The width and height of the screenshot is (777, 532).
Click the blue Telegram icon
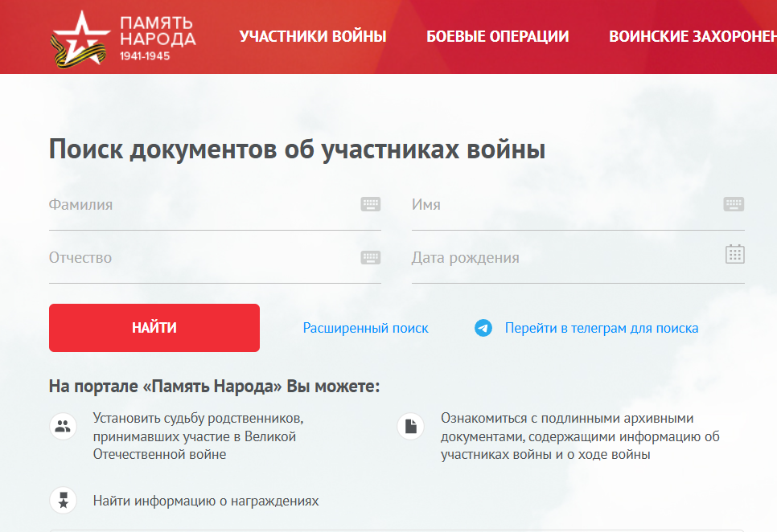click(483, 328)
